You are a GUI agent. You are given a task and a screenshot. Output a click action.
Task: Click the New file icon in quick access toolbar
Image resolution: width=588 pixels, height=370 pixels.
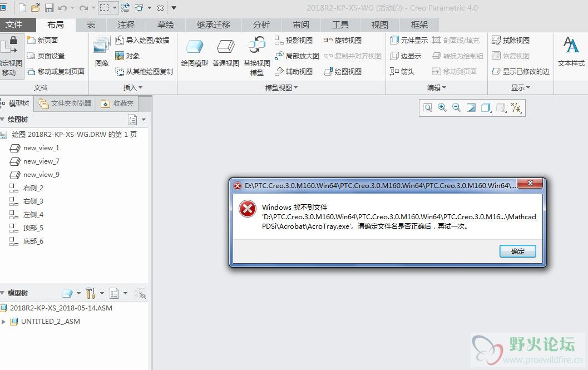(22, 7)
